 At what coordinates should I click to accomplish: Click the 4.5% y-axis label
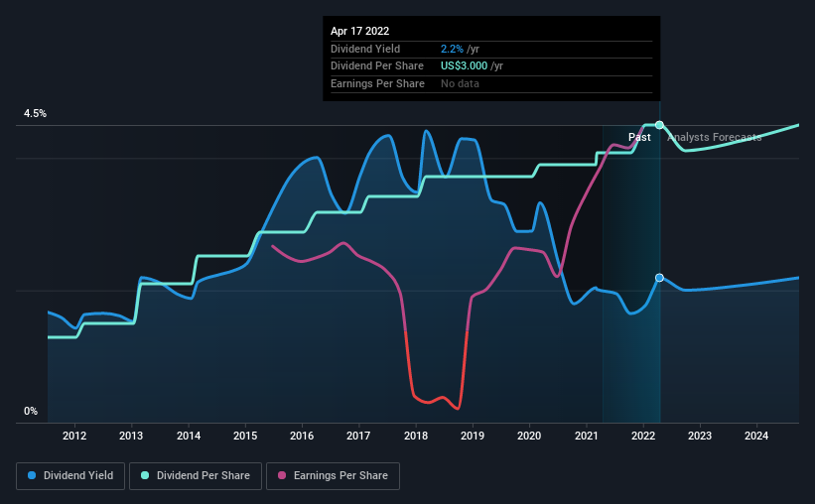point(35,113)
